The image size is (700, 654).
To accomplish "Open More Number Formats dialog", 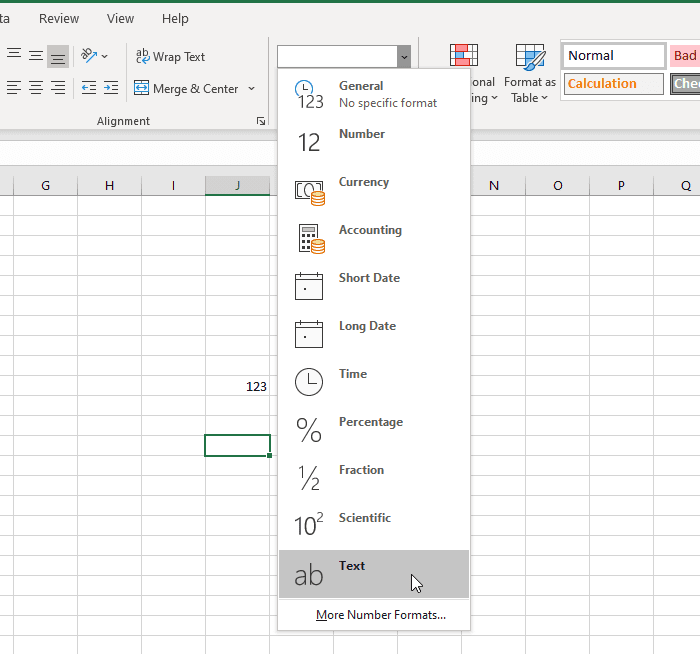I will pyautogui.click(x=380, y=615).
